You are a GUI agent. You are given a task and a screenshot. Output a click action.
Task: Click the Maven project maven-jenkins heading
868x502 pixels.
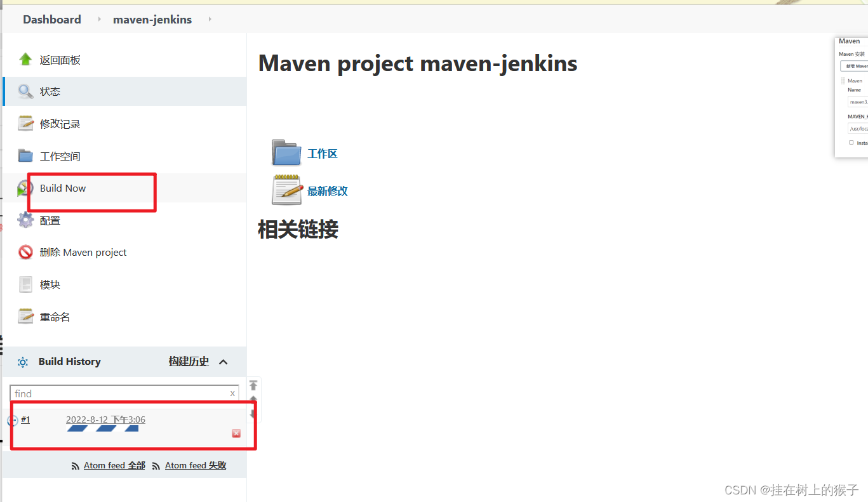(418, 63)
